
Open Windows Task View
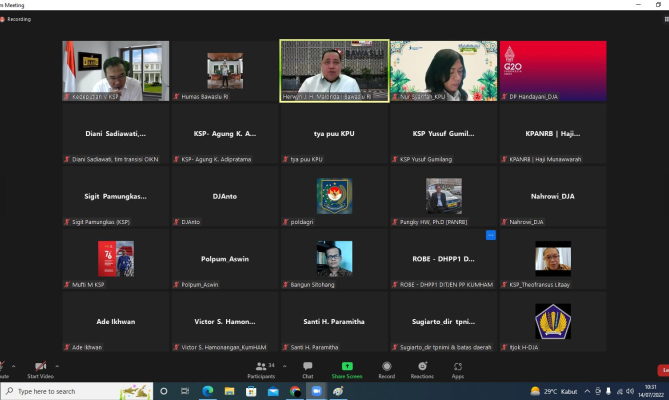point(186,391)
